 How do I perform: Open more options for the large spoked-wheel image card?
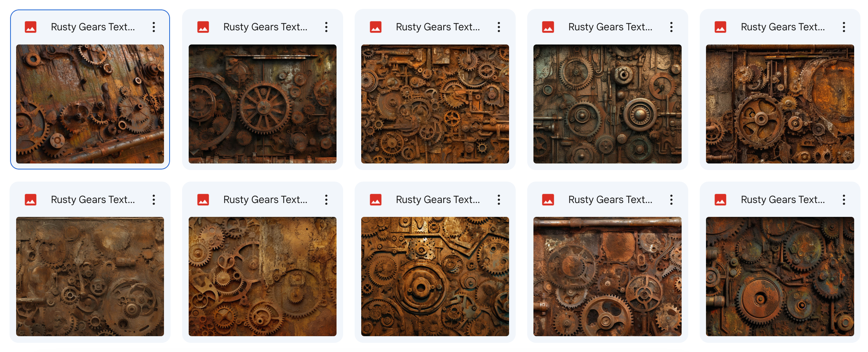point(326,27)
